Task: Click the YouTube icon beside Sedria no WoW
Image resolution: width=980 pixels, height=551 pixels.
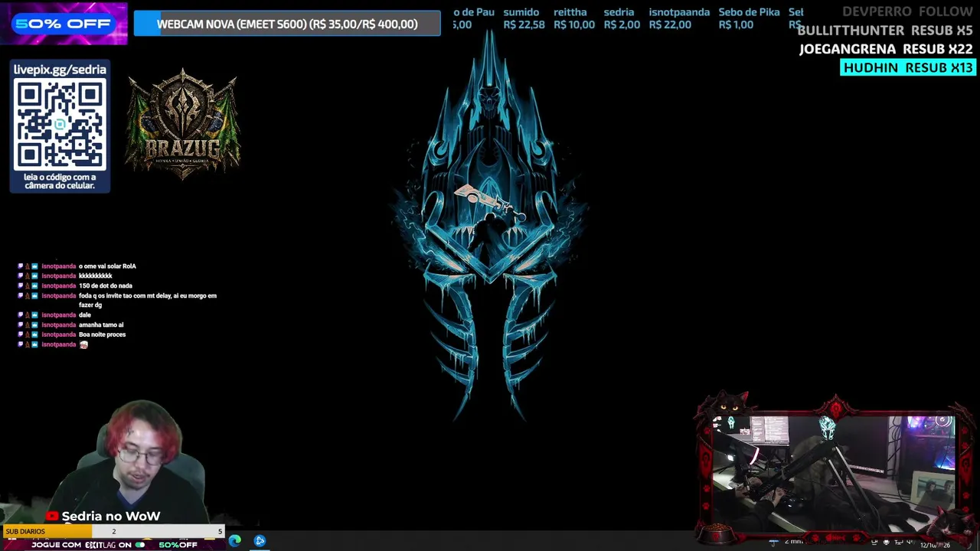Action: [x=52, y=517]
